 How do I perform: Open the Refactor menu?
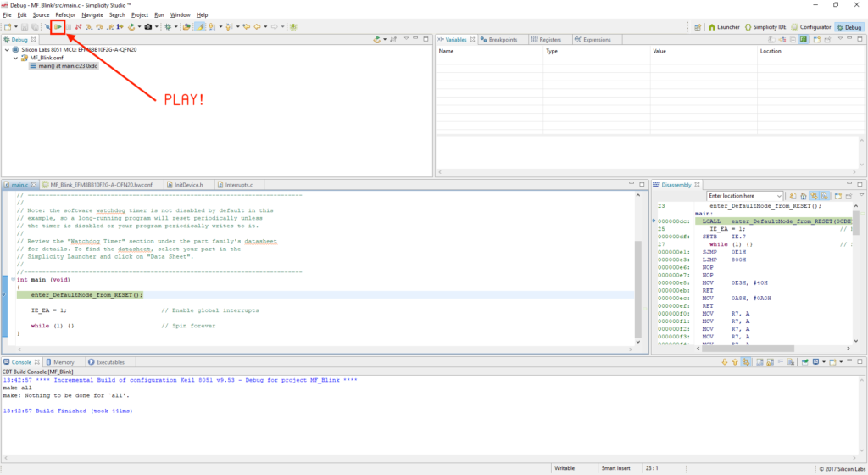tap(65, 15)
